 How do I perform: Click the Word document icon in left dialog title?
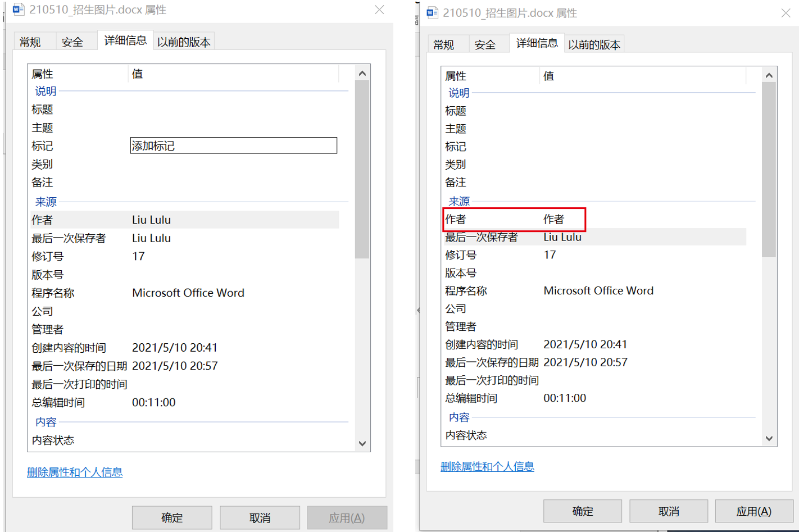pos(18,10)
